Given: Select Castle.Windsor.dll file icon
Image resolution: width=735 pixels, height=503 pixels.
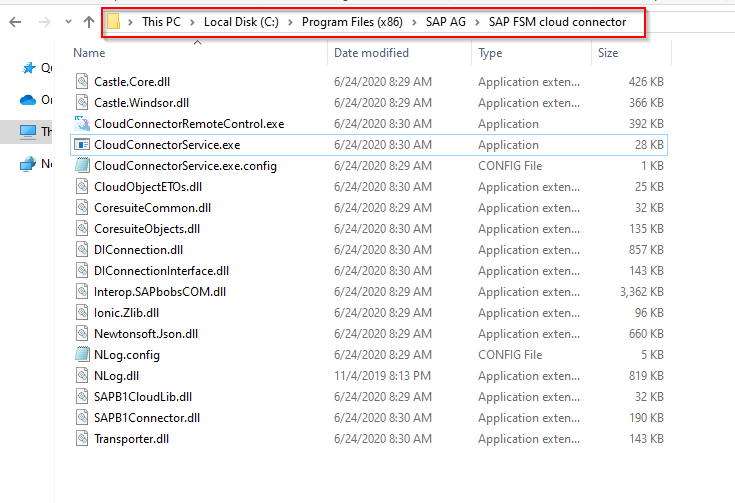Looking at the screenshot, I should (x=82, y=102).
